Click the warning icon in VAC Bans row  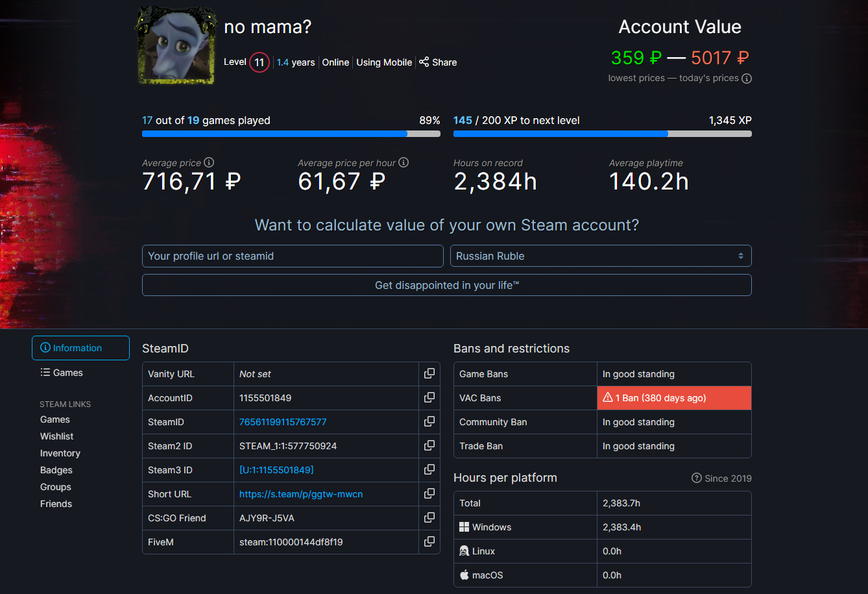[x=608, y=398]
